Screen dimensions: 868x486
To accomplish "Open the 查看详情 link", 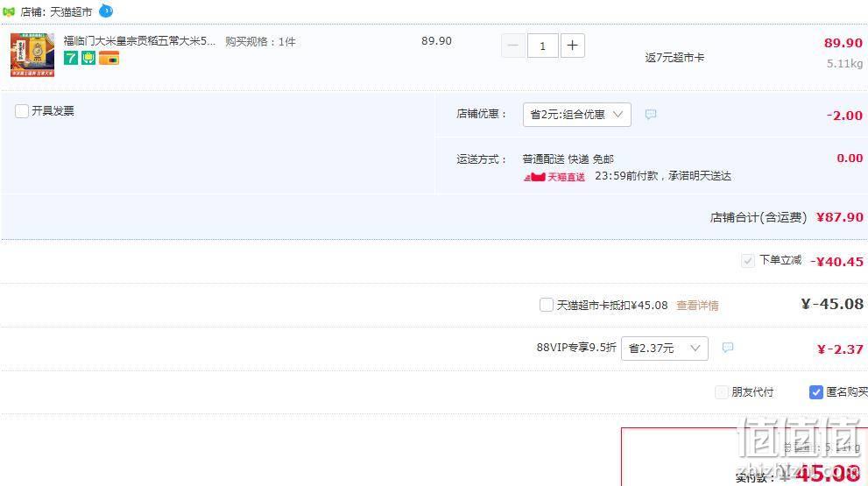I will 697,305.
